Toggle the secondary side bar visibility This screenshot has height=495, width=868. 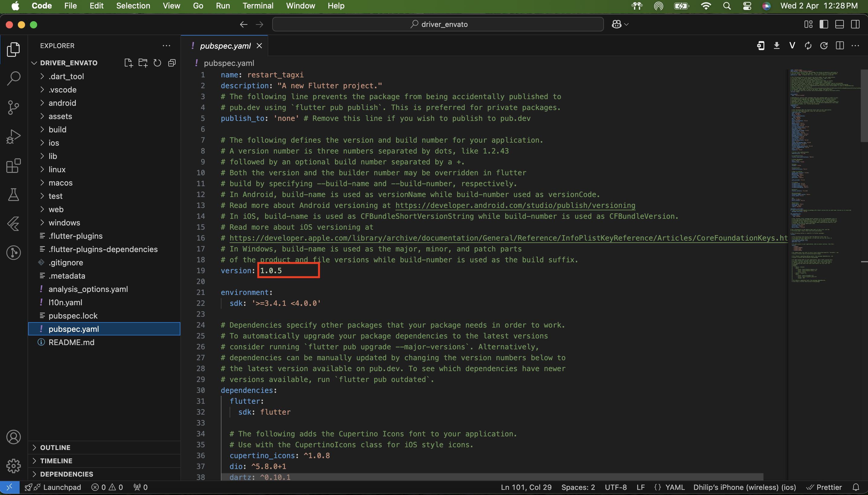coord(855,24)
